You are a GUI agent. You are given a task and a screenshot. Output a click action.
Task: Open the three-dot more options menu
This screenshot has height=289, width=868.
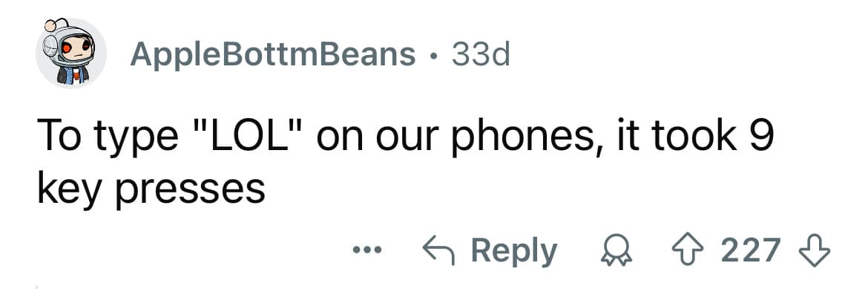(367, 250)
